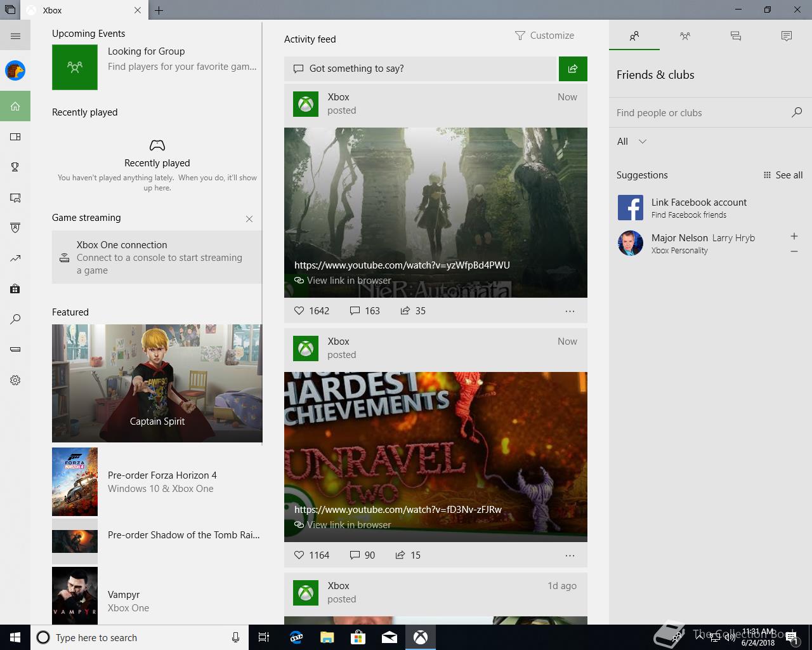
Task: Open Vampyr game thumbnail
Action: click(x=75, y=595)
